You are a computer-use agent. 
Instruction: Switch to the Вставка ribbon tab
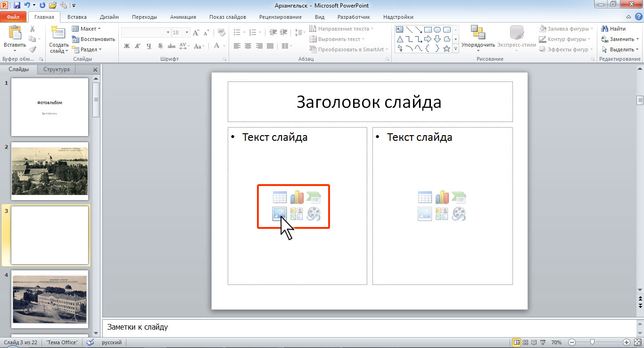coord(77,17)
